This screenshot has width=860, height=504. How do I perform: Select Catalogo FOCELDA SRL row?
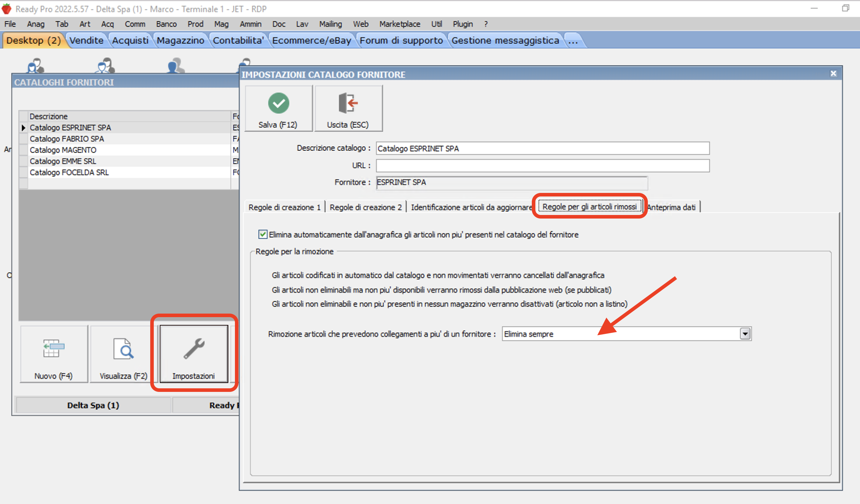tap(130, 172)
